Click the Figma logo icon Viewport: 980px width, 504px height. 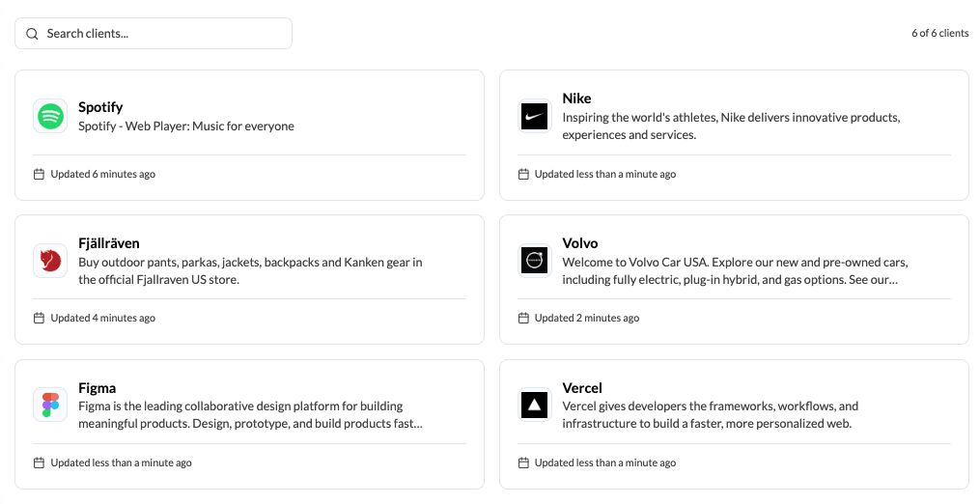pos(50,405)
